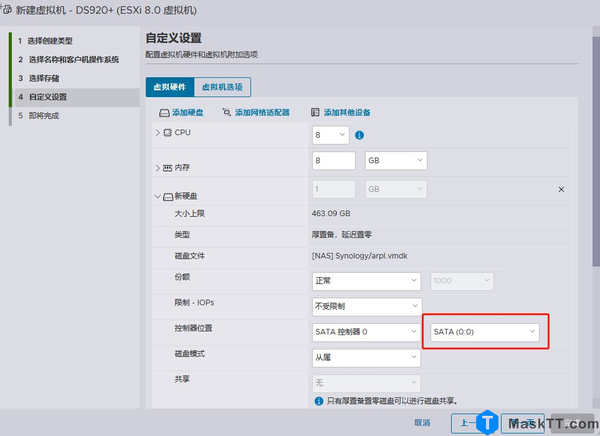Click the memory size input field

click(x=334, y=160)
